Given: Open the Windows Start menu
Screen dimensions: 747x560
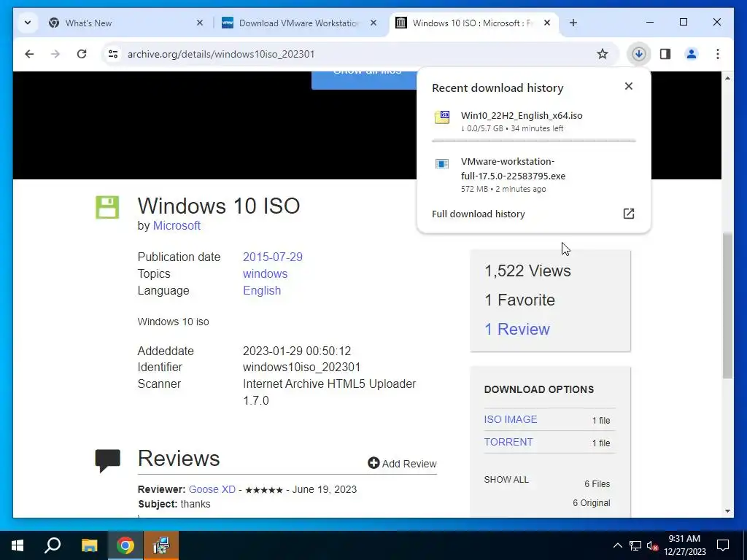Looking at the screenshot, I should click(x=18, y=545).
